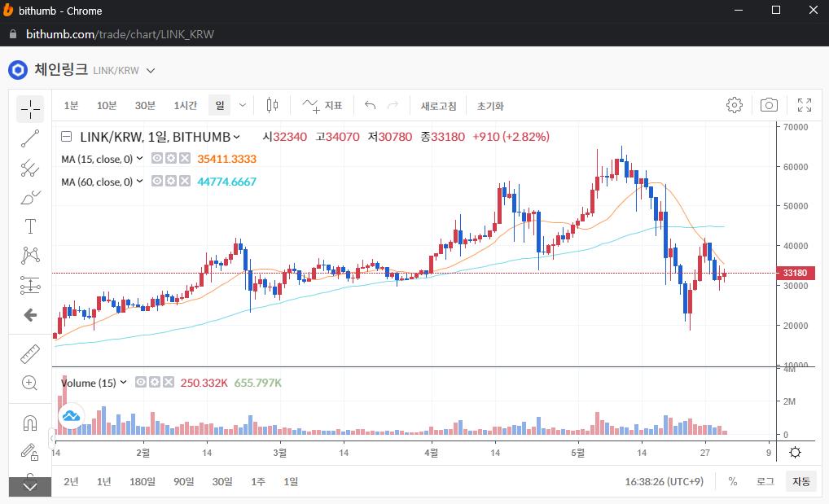Select the pitchfork drawing tool
Screen dimensions: 829x504
click(30, 169)
